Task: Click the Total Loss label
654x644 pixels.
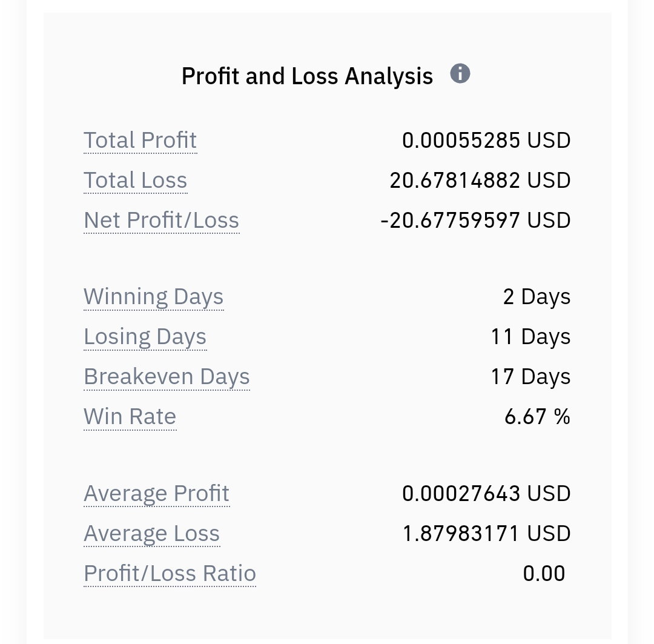Action: pos(136,181)
